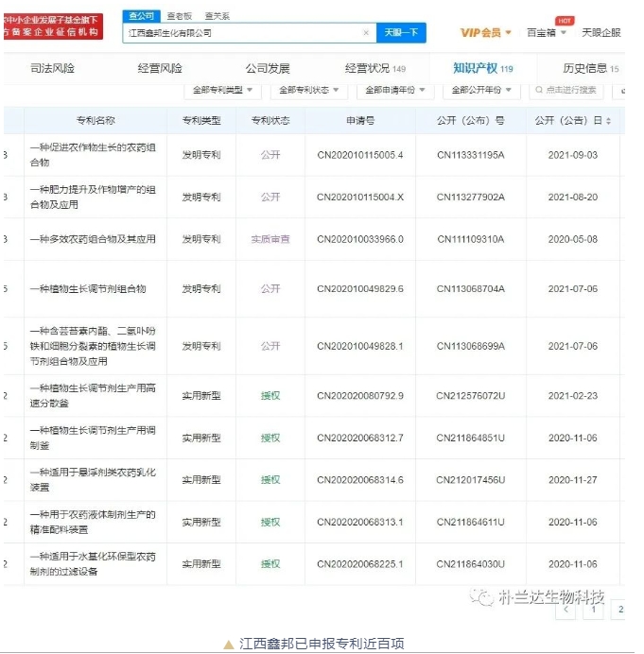Open patent 一种促进农作物生长的农药组合物
644x654 pixels.
93,155
